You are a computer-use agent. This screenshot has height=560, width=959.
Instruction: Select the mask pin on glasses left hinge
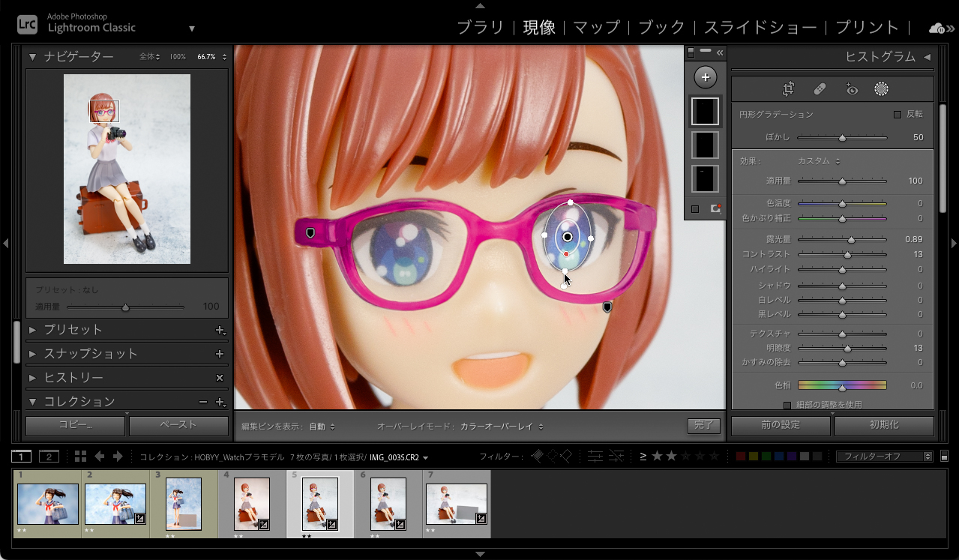pos(310,234)
